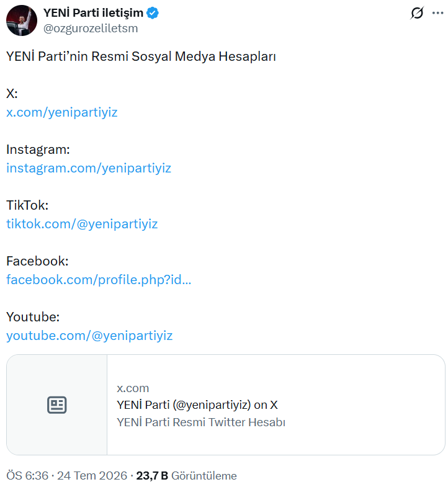Click the newspaper icon in link card

57,405
